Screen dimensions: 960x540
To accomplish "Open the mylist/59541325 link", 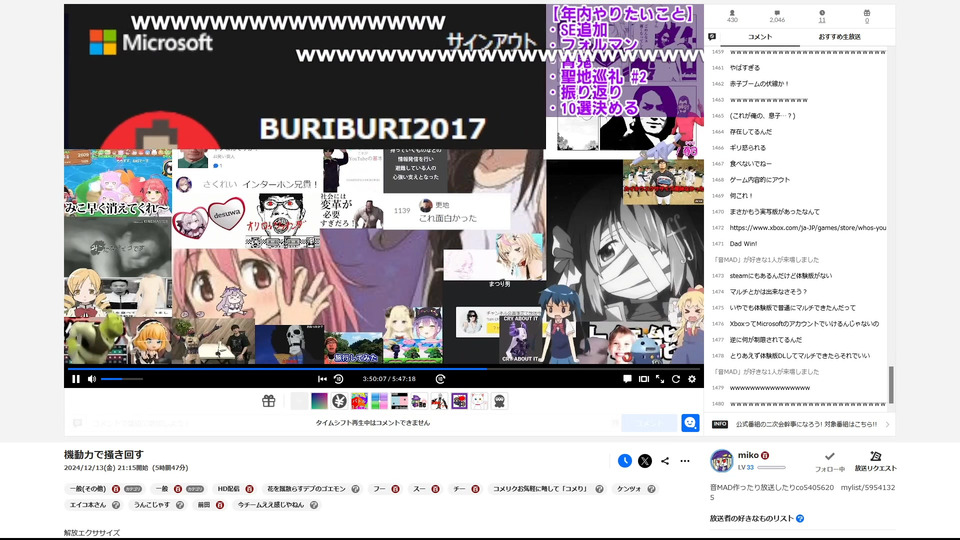I will (868, 488).
